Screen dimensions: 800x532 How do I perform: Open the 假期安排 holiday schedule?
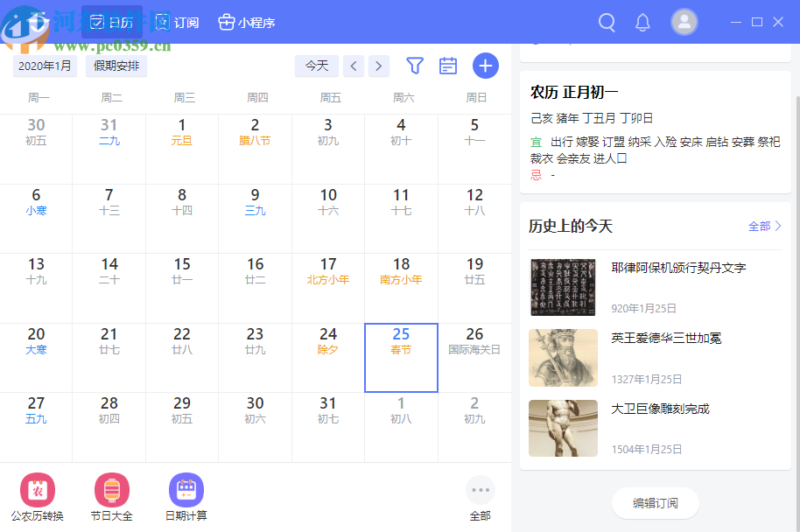(x=116, y=66)
